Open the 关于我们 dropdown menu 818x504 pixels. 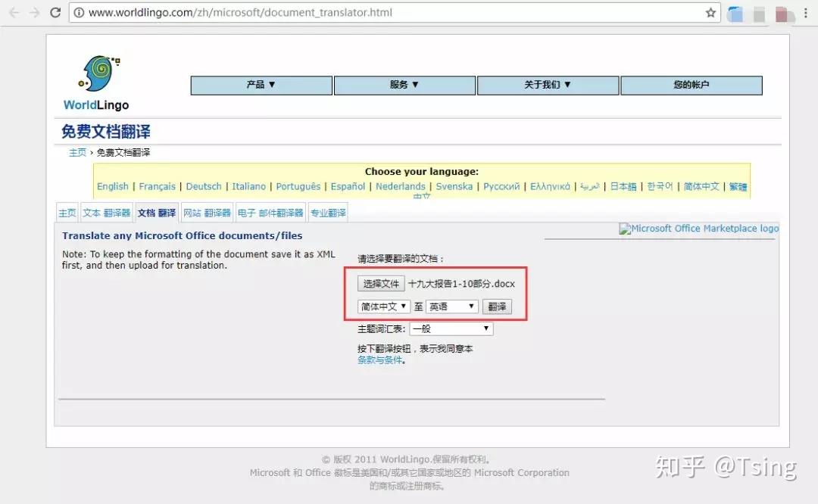[x=548, y=85]
